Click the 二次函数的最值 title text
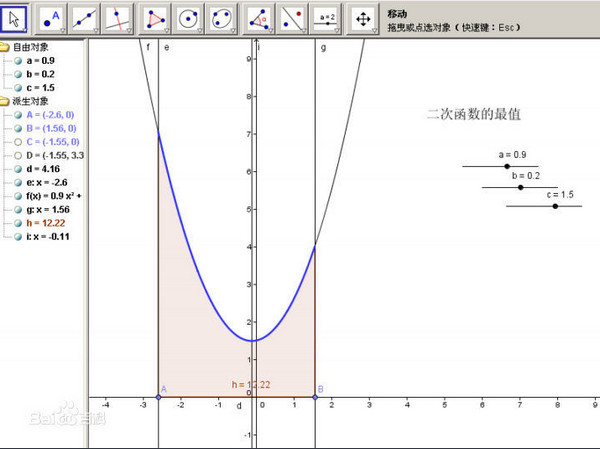The image size is (600, 449). [474, 114]
